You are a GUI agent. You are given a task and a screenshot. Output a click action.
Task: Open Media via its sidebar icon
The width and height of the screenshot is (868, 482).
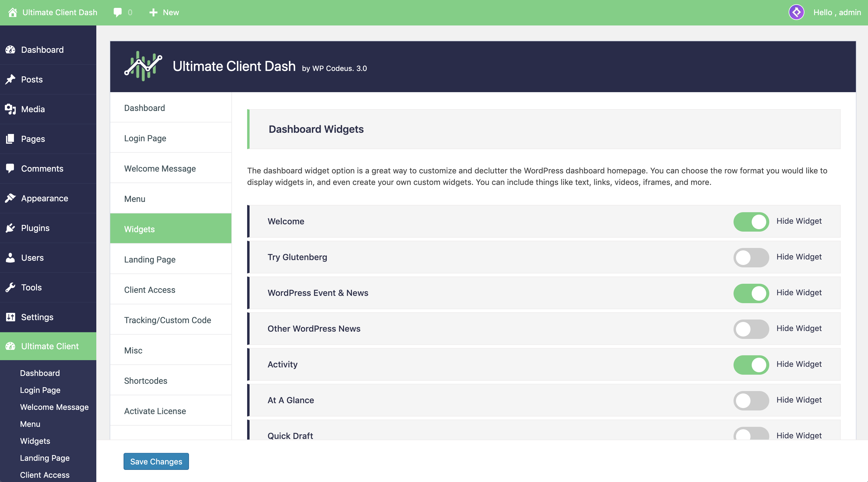10,109
